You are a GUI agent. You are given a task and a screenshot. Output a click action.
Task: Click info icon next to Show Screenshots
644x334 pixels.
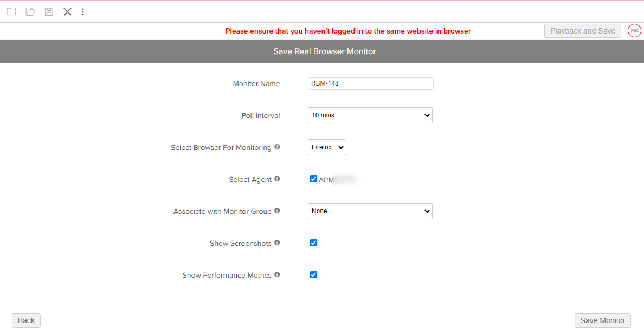(x=277, y=243)
